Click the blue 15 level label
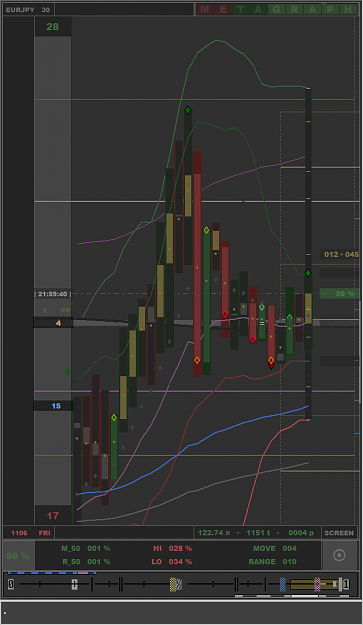Viewport: 363px width, 625px height. [56, 406]
